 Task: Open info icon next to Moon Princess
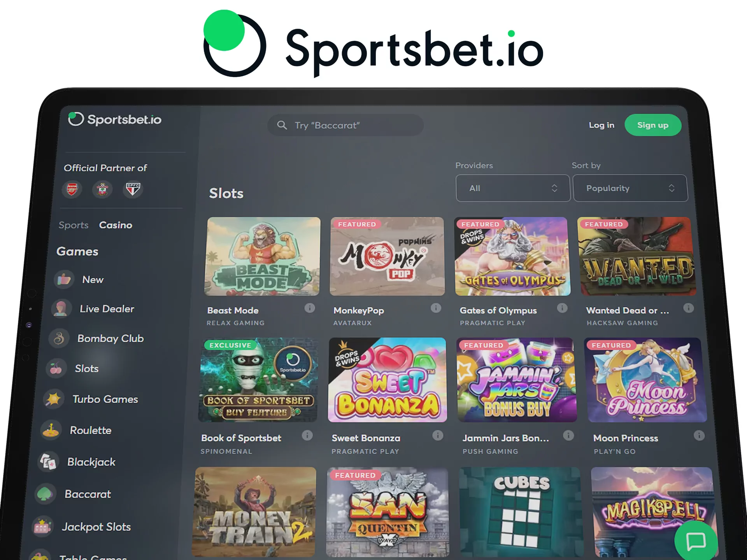point(699,436)
